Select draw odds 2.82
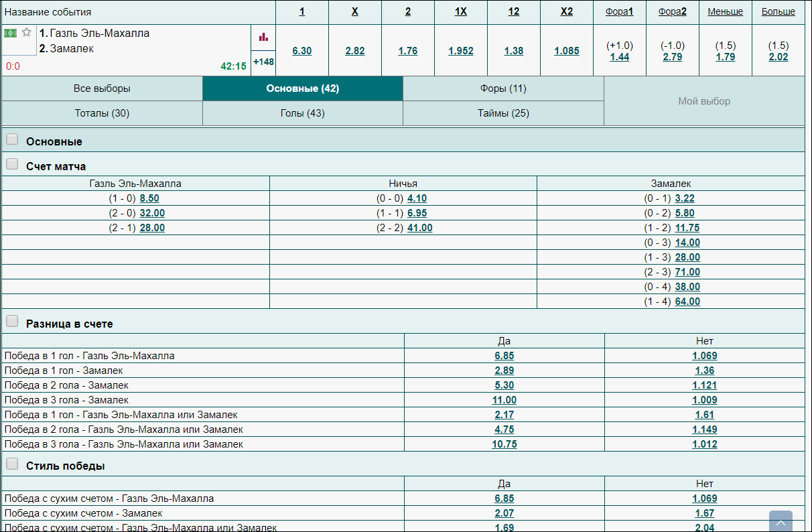This screenshot has height=532, width=812. click(355, 51)
